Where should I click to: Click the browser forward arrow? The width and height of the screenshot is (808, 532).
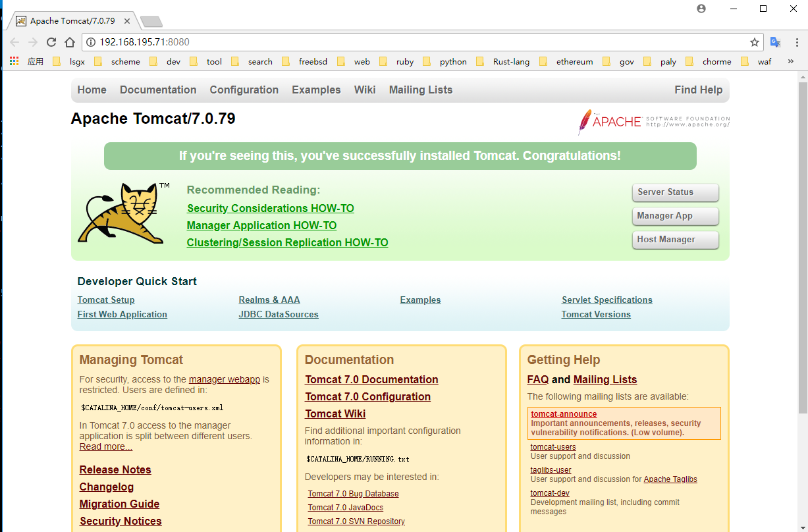(33, 42)
